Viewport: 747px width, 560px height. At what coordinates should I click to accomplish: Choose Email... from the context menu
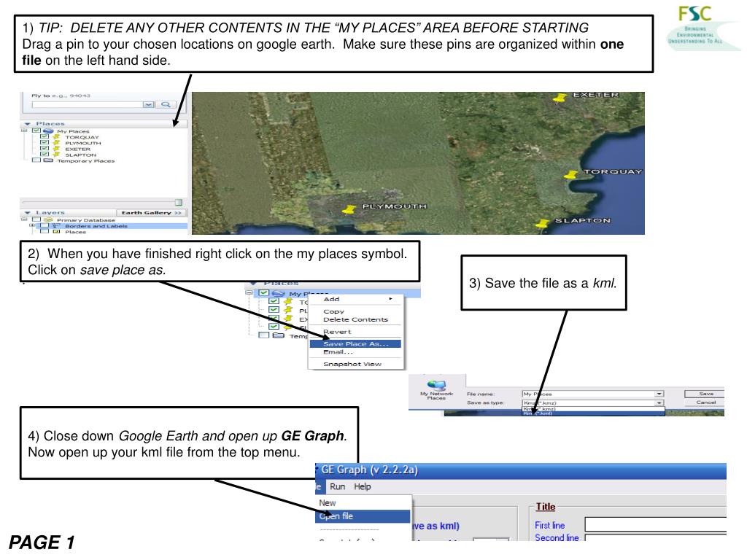pos(356,352)
